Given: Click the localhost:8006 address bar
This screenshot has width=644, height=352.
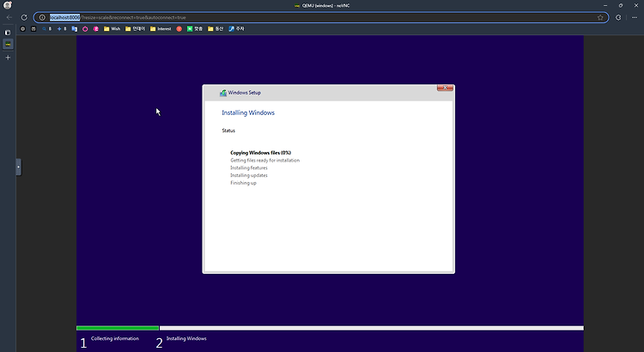Looking at the screenshot, I should point(320,17).
